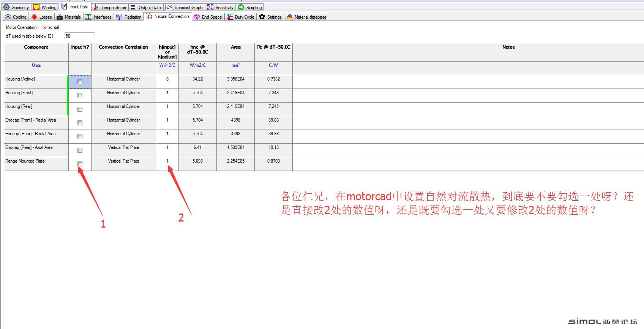This screenshot has height=329, width=644.
Task: Click the Transient Graph chart icon
Action: coord(169,7)
